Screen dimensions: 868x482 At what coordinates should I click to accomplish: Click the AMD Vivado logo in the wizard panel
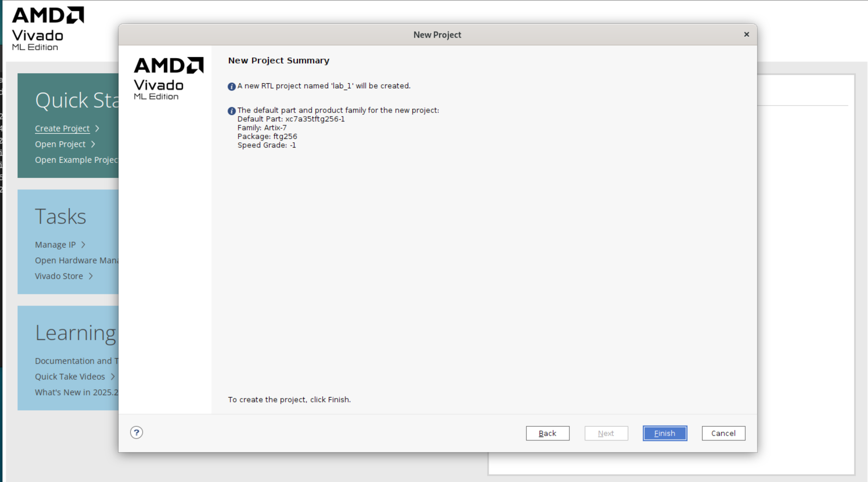coord(169,78)
